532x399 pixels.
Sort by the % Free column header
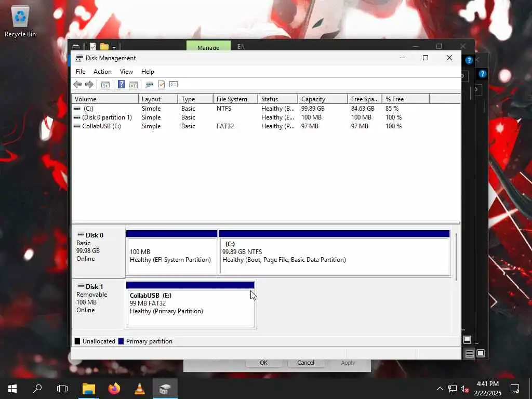click(x=406, y=99)
